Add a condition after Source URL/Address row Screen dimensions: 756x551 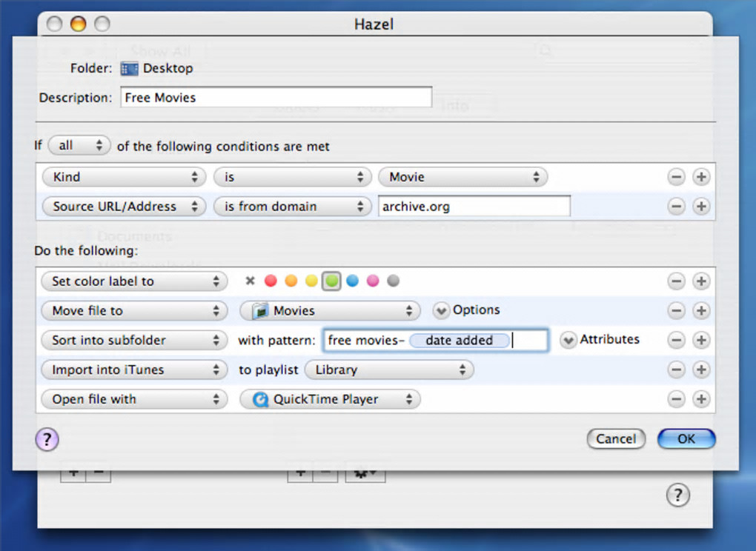[x=701, y=206]
